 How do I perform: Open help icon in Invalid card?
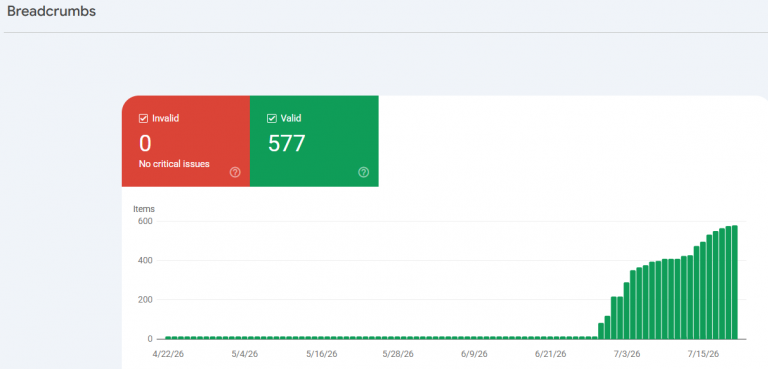(x=235, y=172)
